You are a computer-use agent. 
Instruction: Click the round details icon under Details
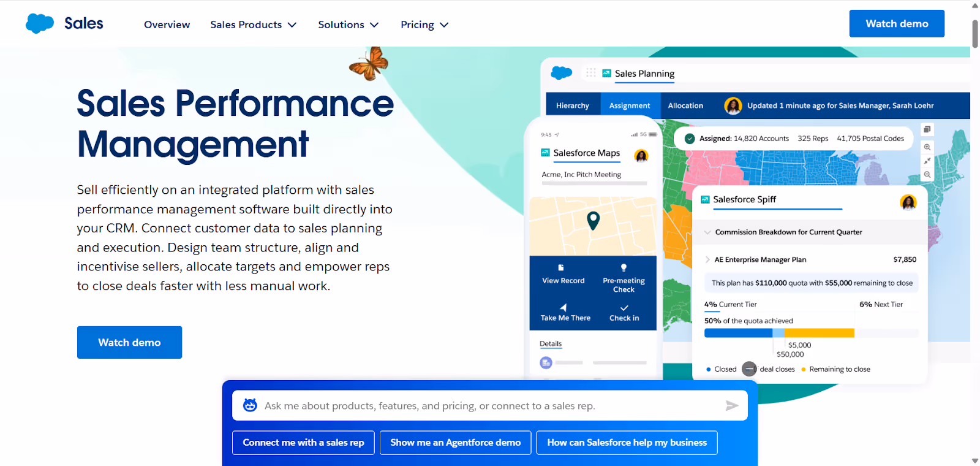(x=546, y=363)
